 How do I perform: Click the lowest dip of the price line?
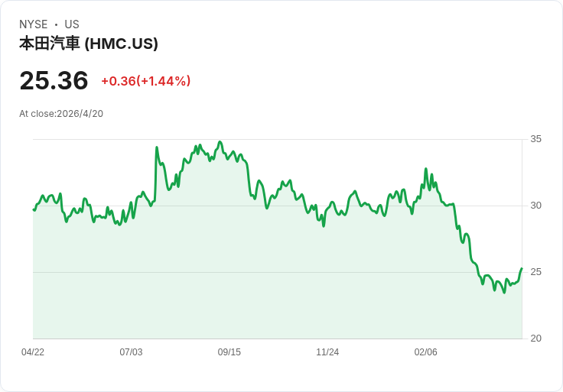(503, 293)
